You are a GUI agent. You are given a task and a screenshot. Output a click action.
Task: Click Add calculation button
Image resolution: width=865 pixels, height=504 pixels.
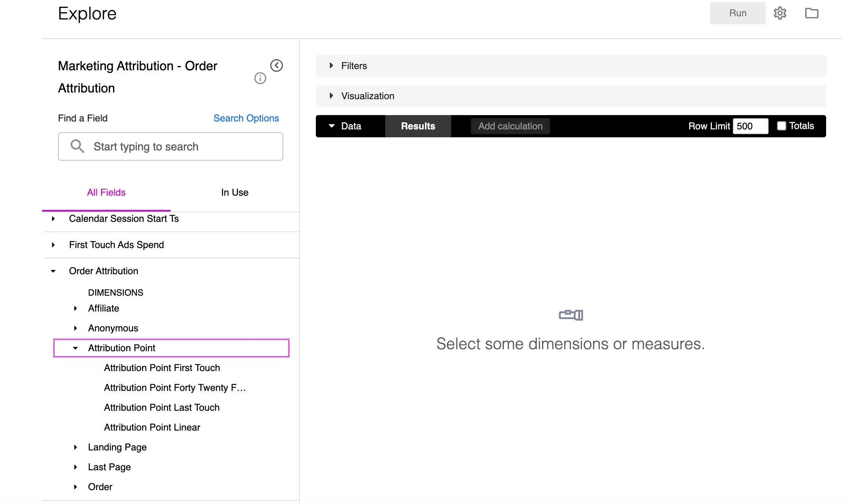510,126
